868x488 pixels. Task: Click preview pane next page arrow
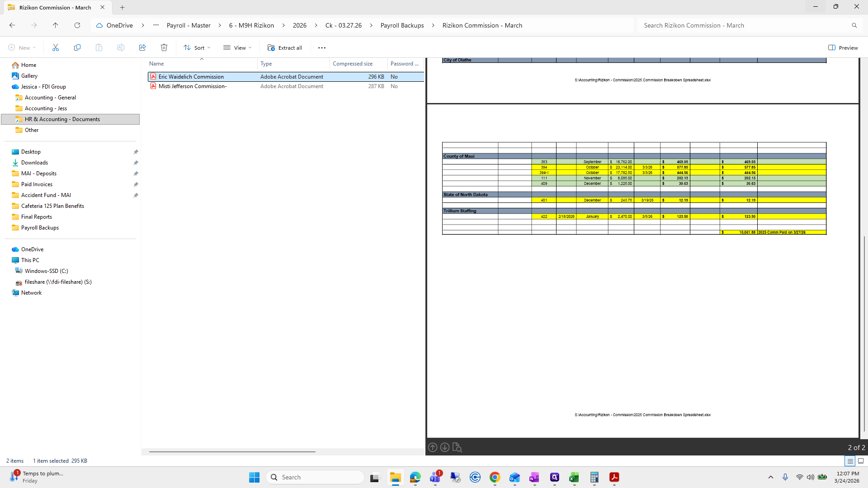click(445, 447)
